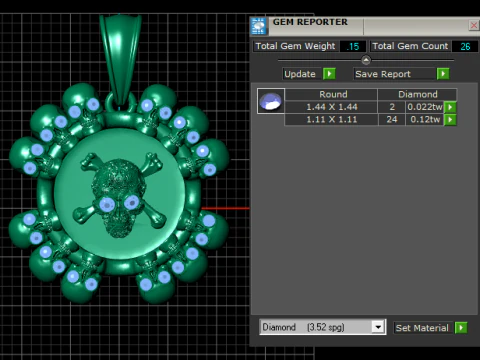Click green arrow next to Update

pyautogui.click(x=329, y=74)
